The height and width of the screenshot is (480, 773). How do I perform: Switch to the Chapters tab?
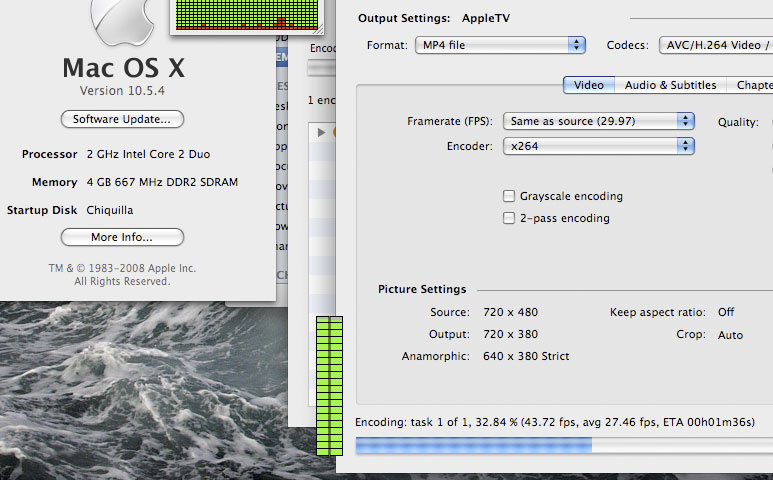[x=750, y=85]
